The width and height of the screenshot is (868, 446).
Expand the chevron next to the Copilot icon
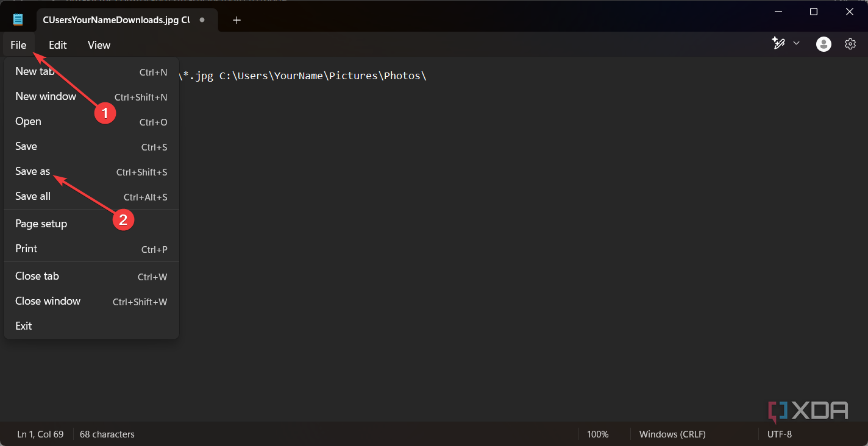796,43
